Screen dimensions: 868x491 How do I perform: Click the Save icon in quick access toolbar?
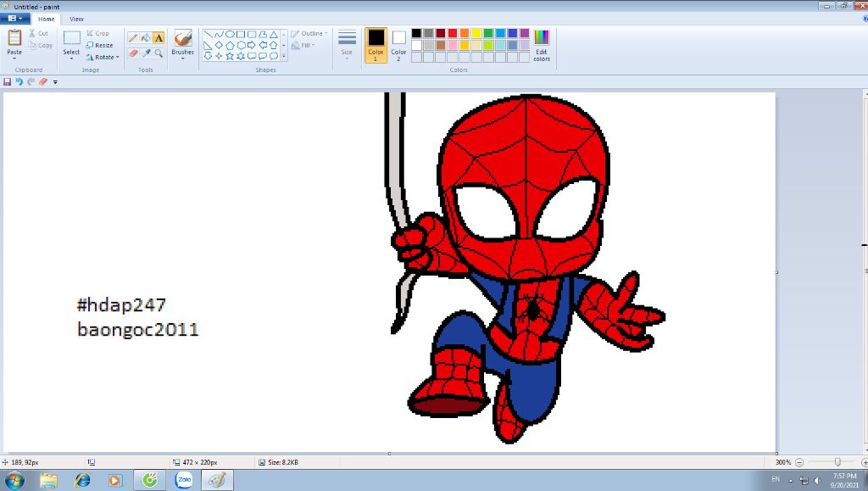coord(8,82)
